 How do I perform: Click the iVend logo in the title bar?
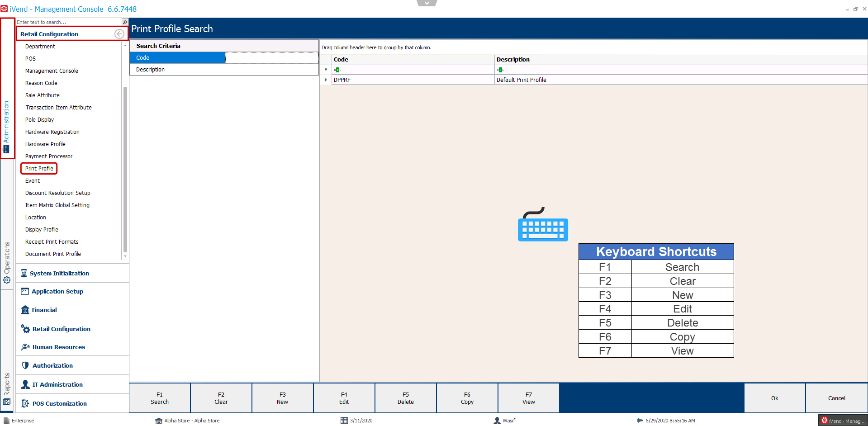pos(4,9)
